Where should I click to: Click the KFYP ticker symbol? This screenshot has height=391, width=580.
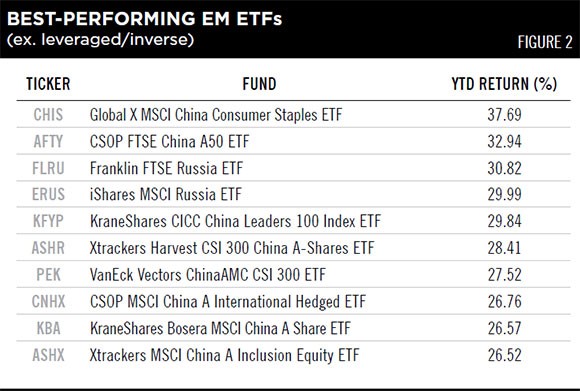pos(48,221)
